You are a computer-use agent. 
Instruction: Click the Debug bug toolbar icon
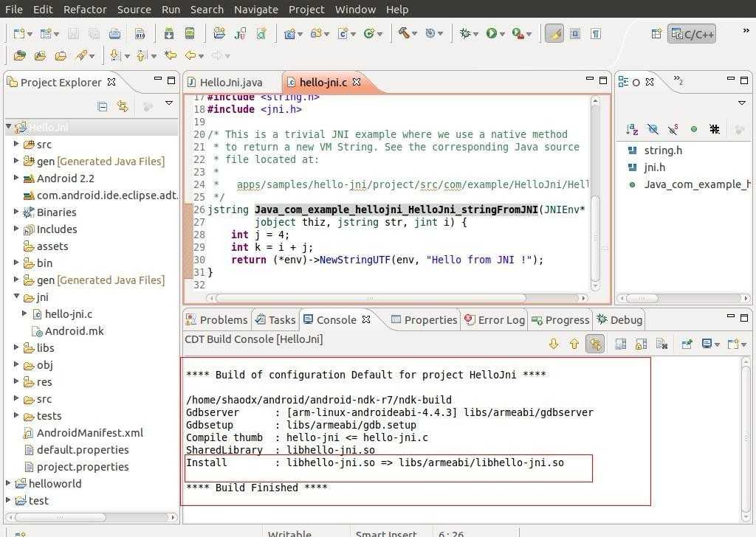465,34
